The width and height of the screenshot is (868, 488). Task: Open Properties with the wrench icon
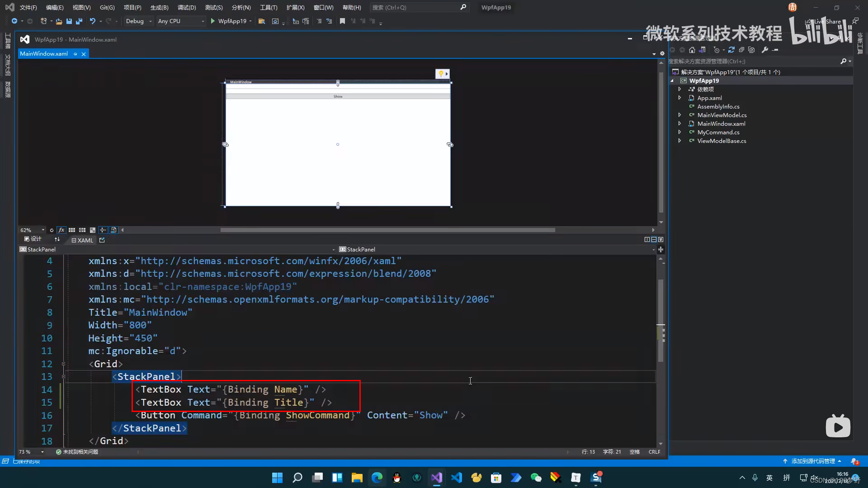[765, 50]
